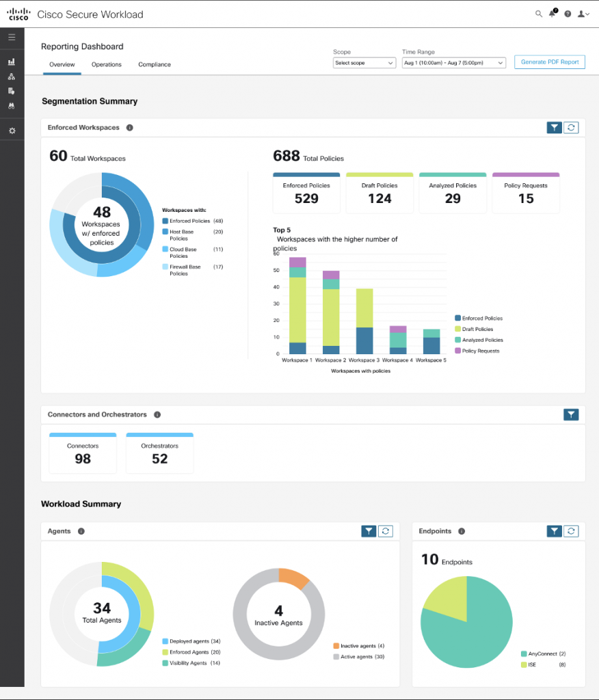Image resolution: width=599 pixels, height=700 pixels.
Task: Open the hierarchy icon in the left sidebar
Action: tap(12, 77)
